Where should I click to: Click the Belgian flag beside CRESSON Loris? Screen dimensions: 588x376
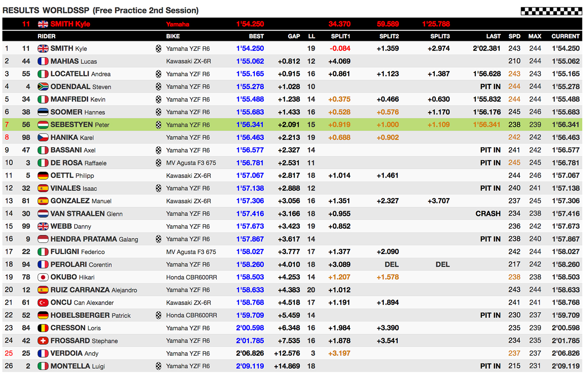tap(43, 328)
